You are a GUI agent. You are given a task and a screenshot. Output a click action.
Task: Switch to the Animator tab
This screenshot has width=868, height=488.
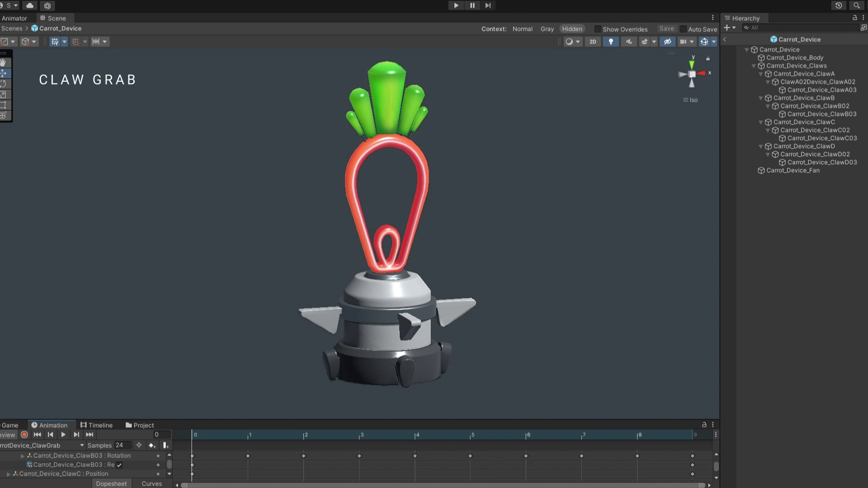click(14, 18)
